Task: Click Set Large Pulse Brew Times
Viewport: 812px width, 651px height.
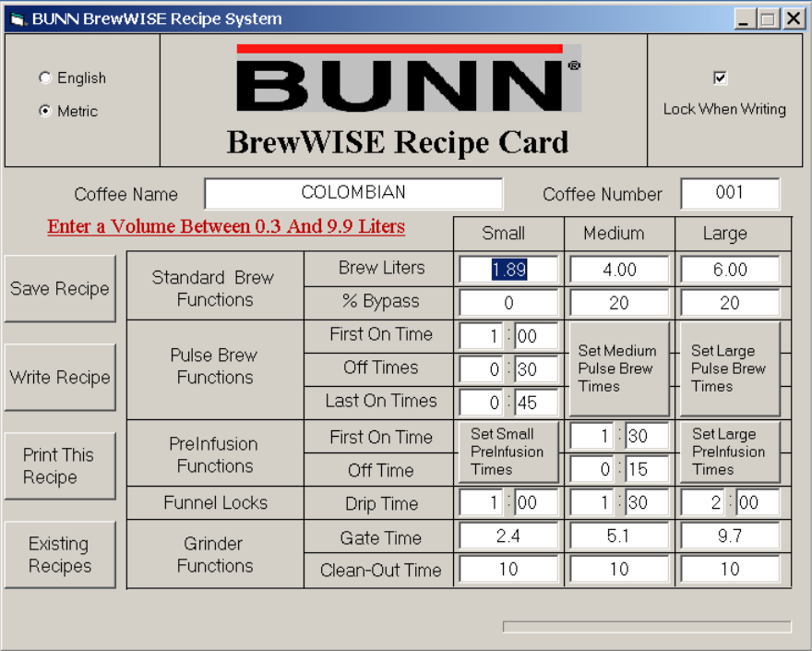Action: 730,368
